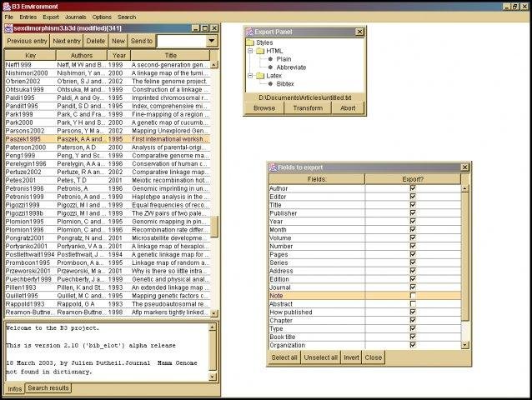Minimize the sexdimorphism3.b3d window

click(x=196, y=28)
